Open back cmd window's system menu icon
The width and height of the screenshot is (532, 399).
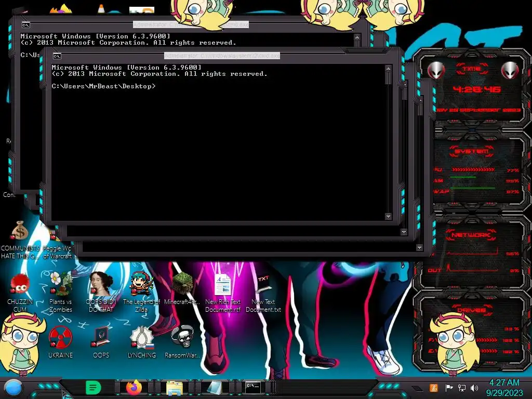[25, 25]
